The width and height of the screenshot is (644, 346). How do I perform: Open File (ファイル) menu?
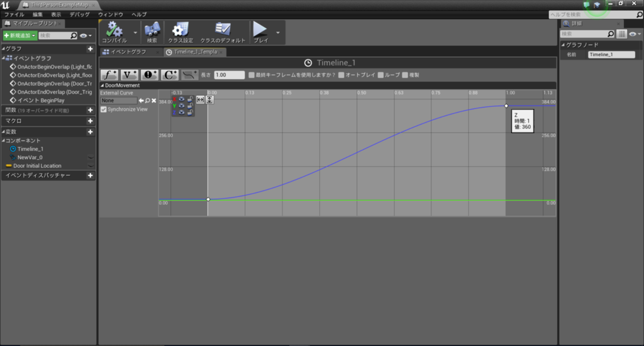[x=14, y=14]
